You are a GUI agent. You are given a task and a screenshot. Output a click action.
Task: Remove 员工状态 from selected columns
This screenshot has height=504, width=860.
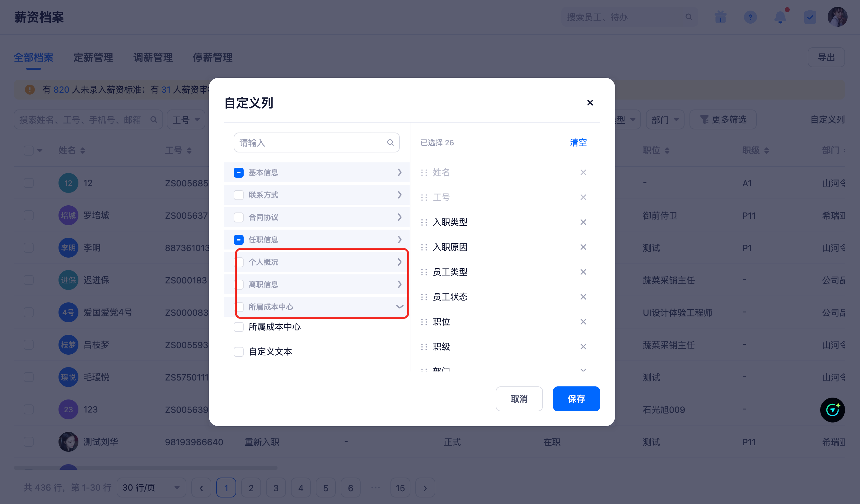click(x=583, y=297)
